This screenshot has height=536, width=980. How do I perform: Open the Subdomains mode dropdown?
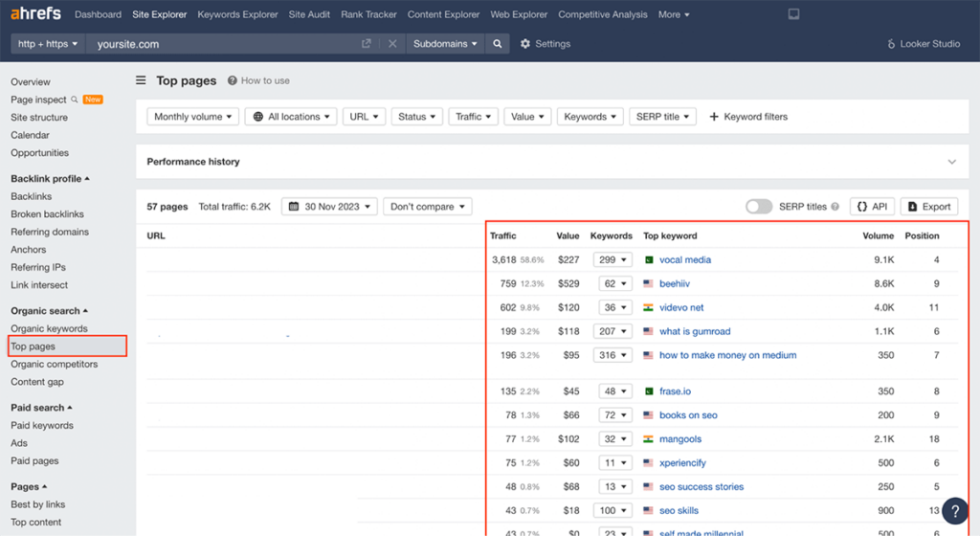click(445, 44)
